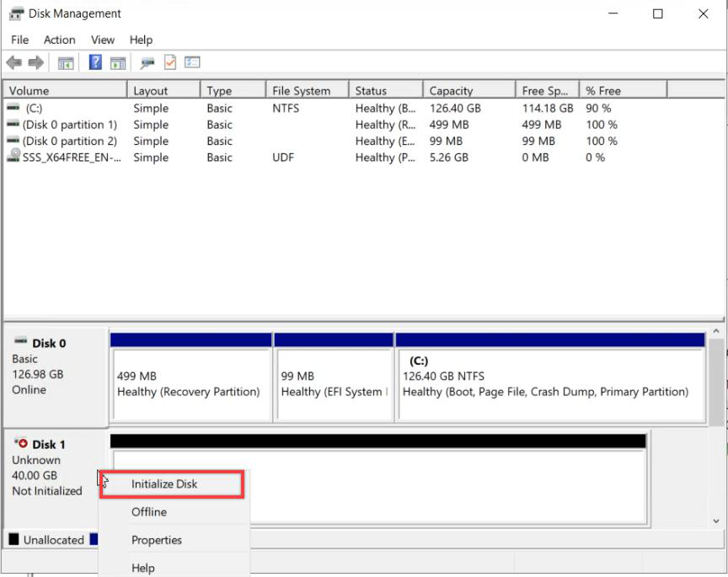Image resolution: width=728 pixels, height=577 pixels.
Task: Select the 499 MB Recovery Partition block
Action: (x=190, y=377)
